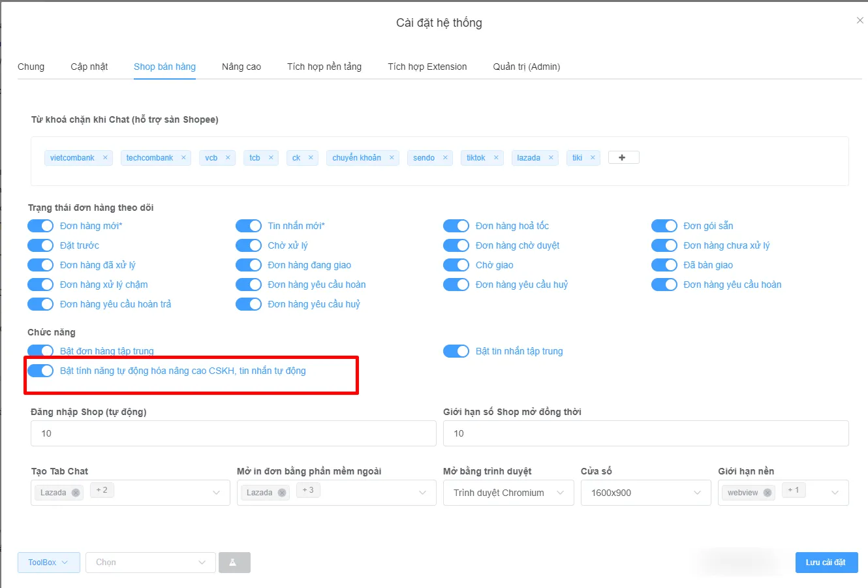Screen dimensions: 868x588
Task: Open Mở in đơn bằng phần mềm ngoài dropdown
Action: (x=337, y=493)
